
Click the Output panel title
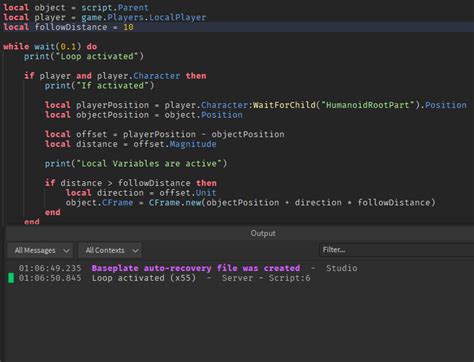click(x=263, y=233)
